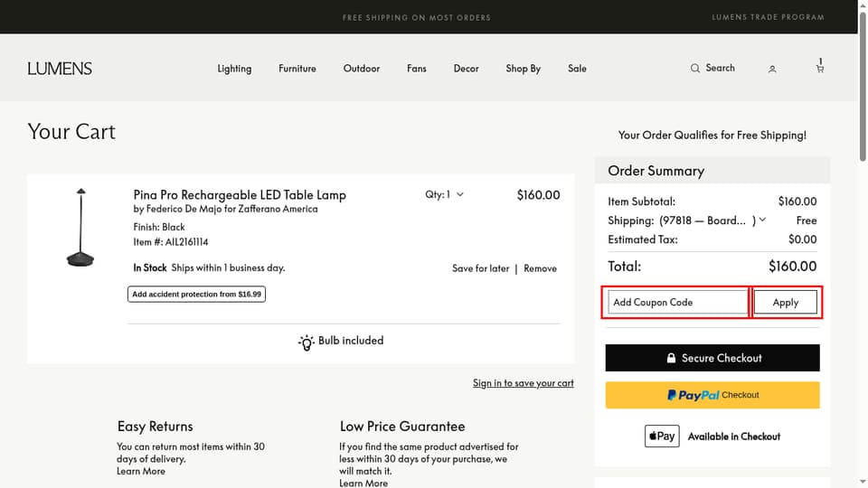This screenshot has height=488, width=868.
Task: Open the Sale menu
Action: pyautogui.click(x=577, y=68)
